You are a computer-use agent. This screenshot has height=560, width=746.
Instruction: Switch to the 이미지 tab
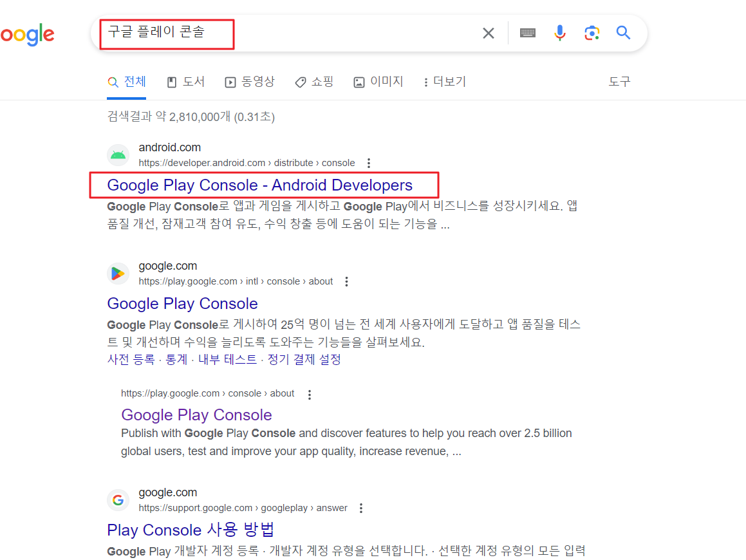tap(378, 82)
